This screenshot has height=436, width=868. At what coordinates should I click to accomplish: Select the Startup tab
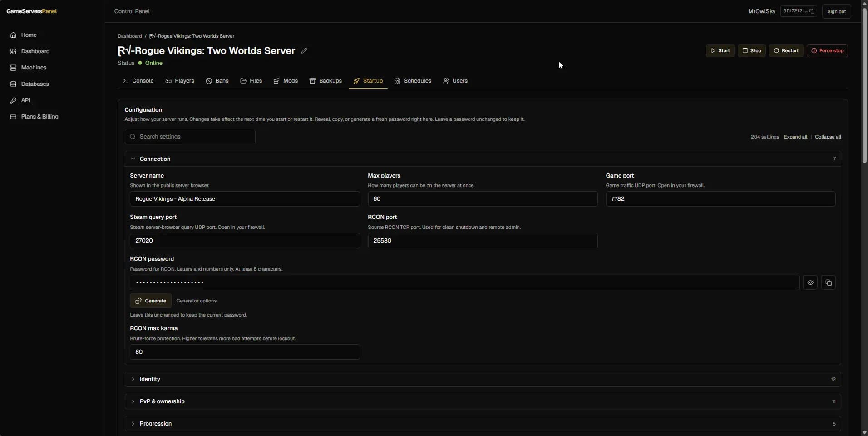coord(368,81)
